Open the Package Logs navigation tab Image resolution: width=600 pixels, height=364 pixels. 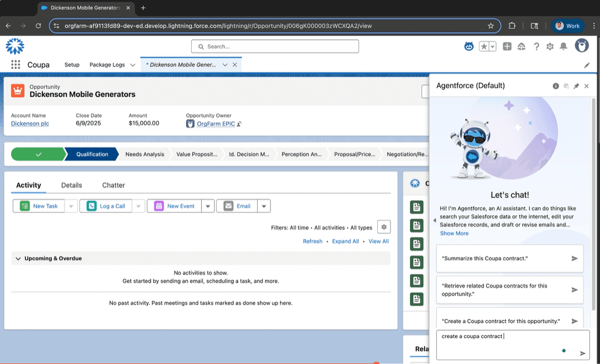pos(107,65)
